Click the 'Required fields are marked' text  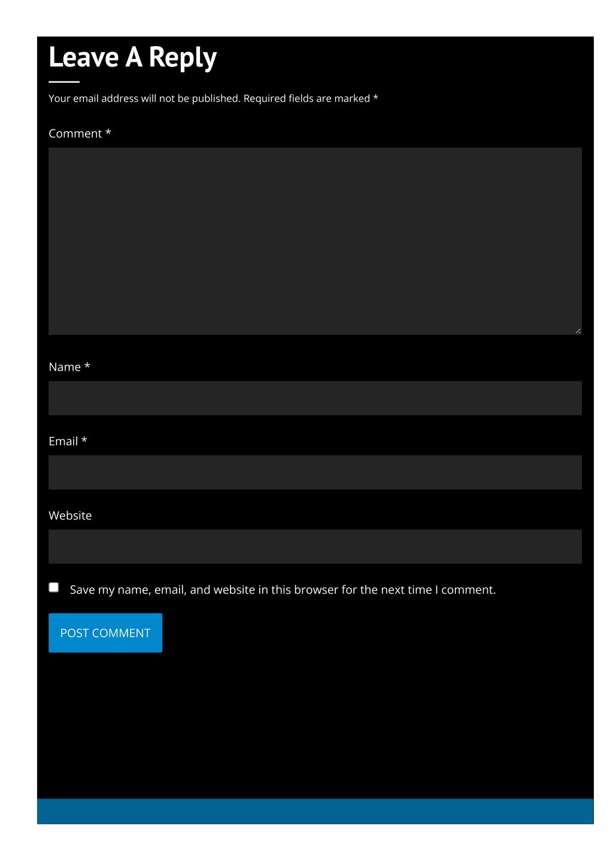click(x=306, y=98)
